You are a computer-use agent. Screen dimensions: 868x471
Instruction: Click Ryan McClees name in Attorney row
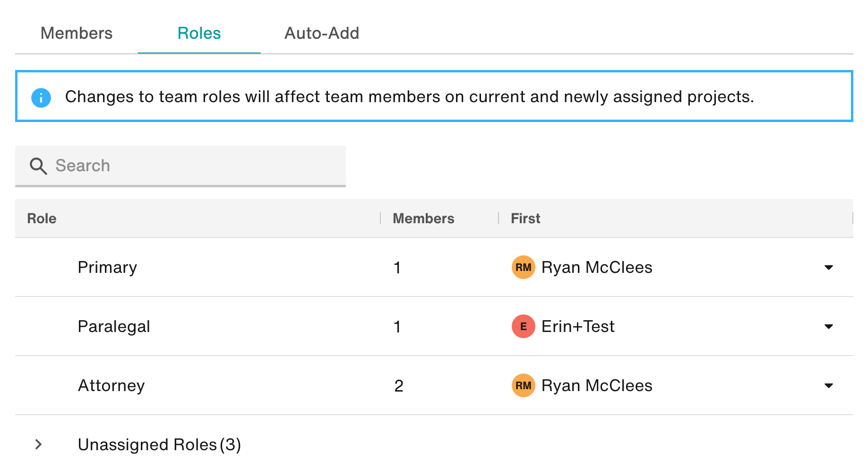point(597,385)
